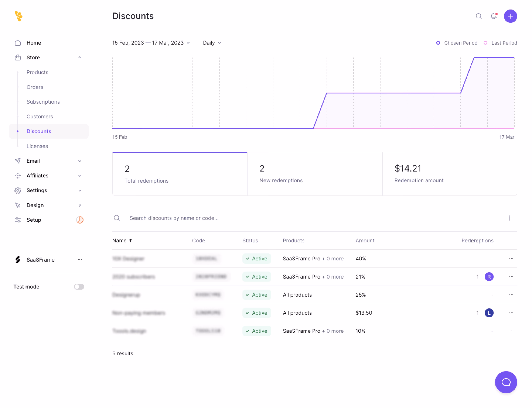
Task: Select the Total redemptions tab
Action: pyautogui.click(x=180, y=174)
